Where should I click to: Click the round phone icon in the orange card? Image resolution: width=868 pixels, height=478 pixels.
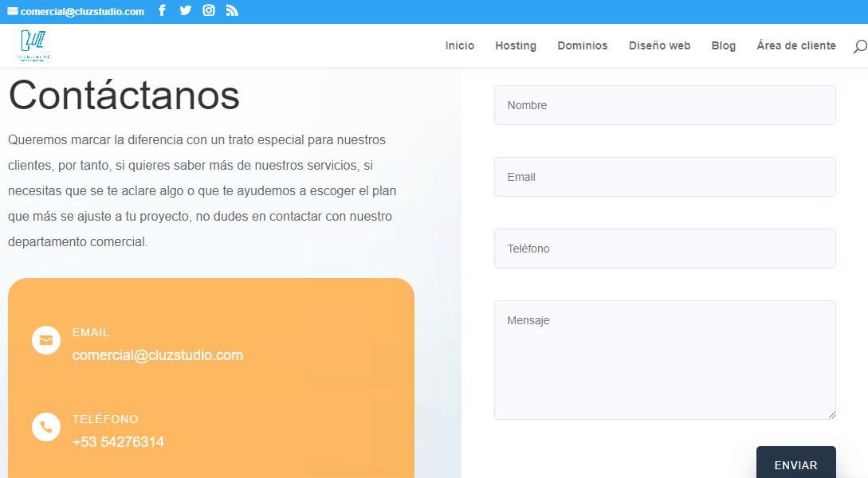(46, 427)
